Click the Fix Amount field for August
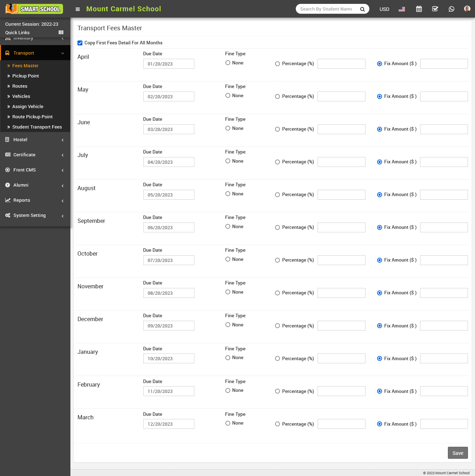This screenshot has width=475, height=476. click(x=444, y=195)
